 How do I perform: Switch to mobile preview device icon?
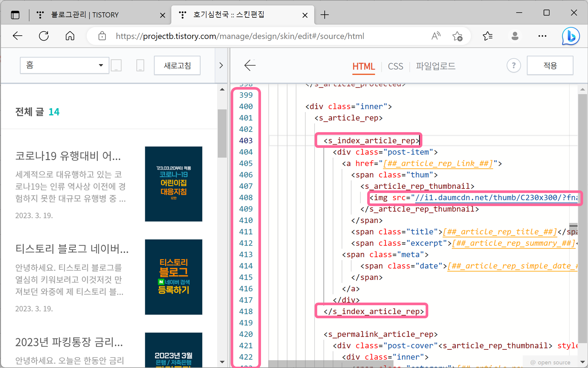pyautogui.click(x=140, y=65)
